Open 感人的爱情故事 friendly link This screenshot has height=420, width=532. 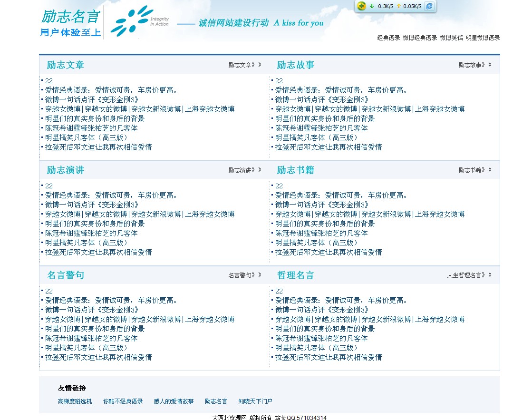coord(174,401)
